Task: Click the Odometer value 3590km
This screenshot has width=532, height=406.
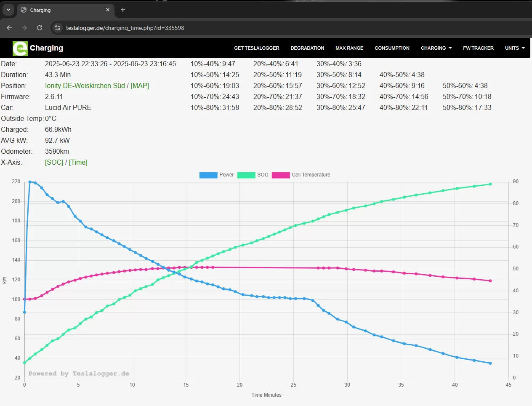Action: (x=57, y=151)
